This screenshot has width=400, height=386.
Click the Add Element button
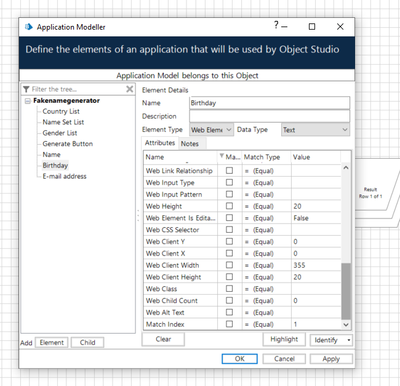[x=52, y=342]
